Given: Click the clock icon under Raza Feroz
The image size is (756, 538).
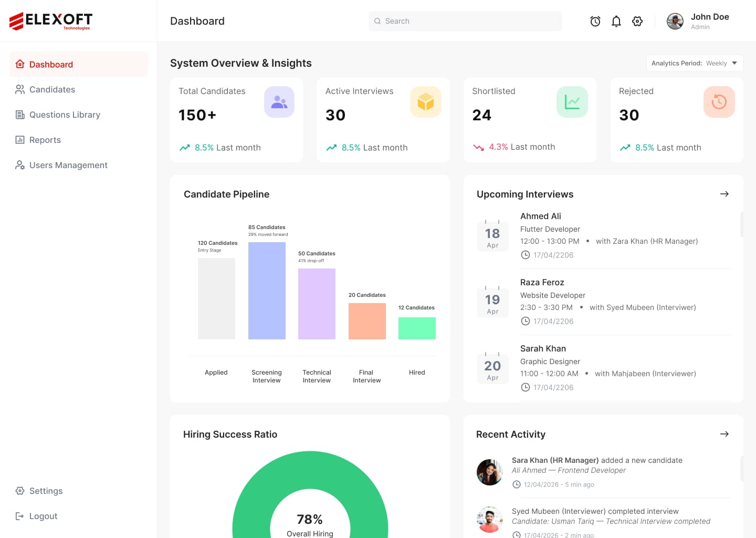Looking at the screenshot, I should (x=525, y=321).
